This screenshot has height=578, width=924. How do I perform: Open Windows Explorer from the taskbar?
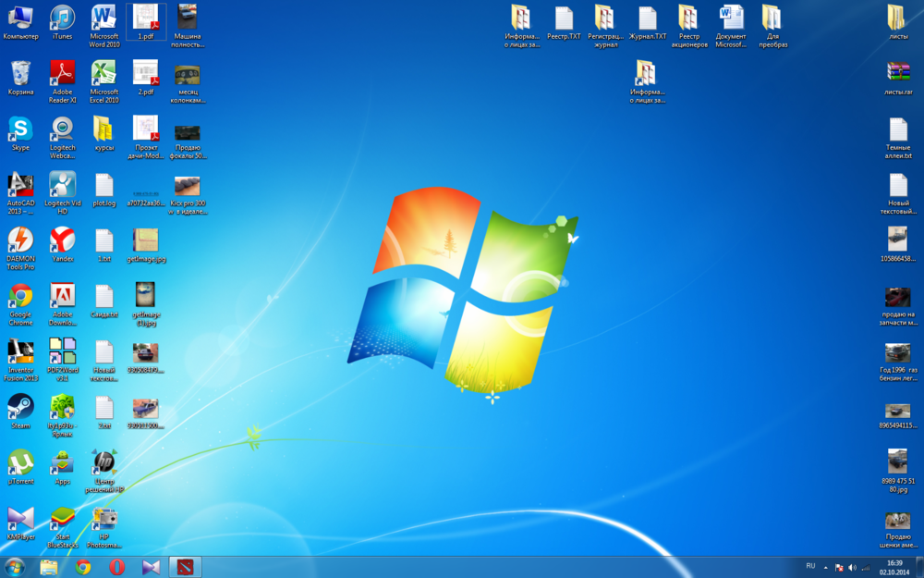point(48,568)
